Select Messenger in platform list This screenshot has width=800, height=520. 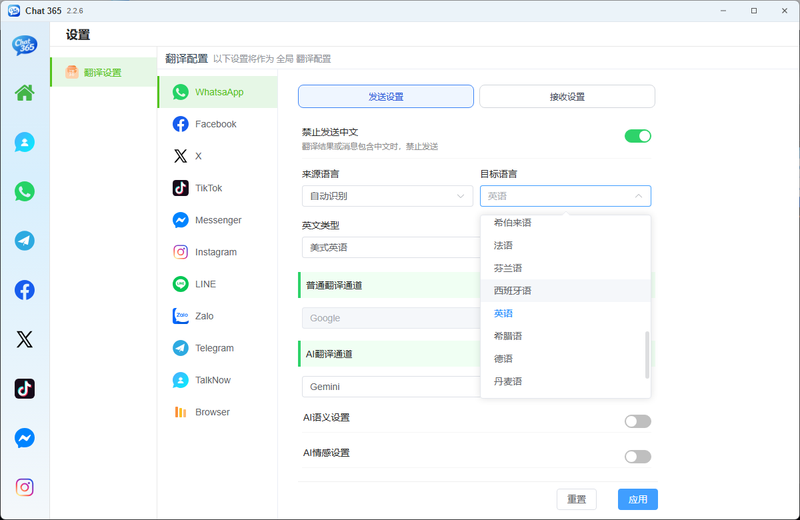[218, 220]
